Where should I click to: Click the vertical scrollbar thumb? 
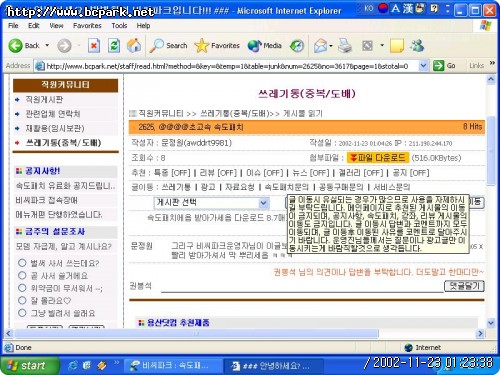(491, 150)
